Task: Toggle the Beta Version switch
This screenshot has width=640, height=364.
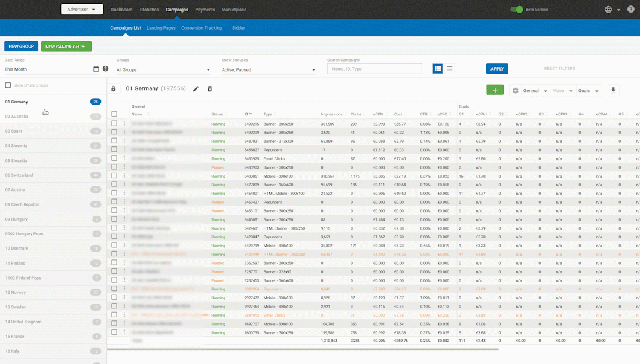Action: coord(517,10)
